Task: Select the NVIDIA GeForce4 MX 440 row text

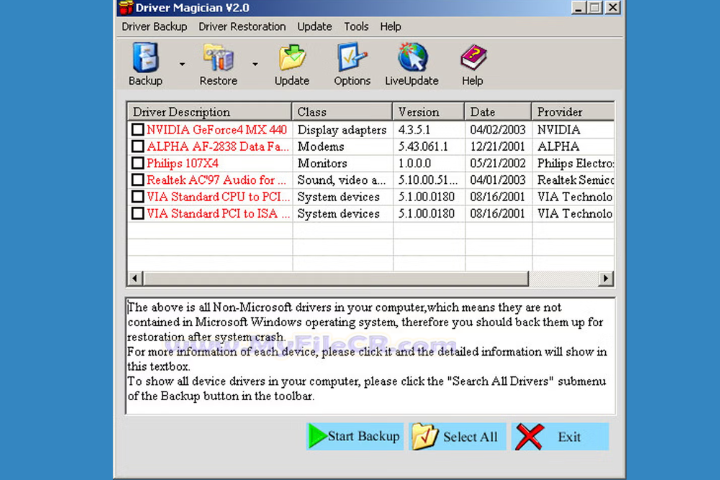Action: tap(217, 130)
